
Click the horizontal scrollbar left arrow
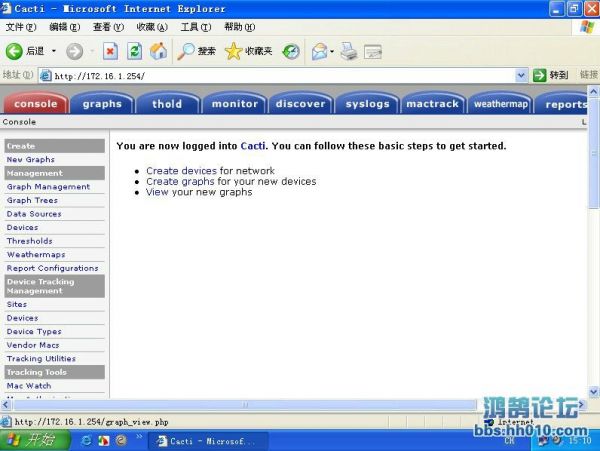click(x=5, y=404)
